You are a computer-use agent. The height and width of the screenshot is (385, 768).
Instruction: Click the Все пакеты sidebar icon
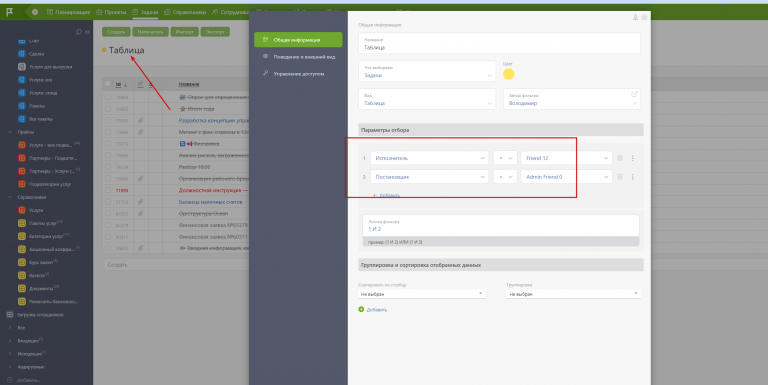pos(22,119)
